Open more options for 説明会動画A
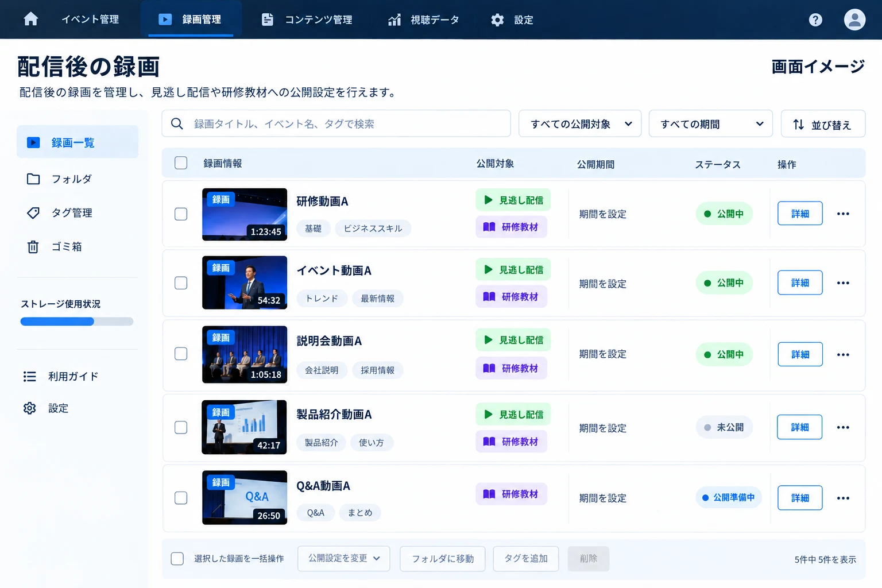Screen dimensions: 882x588 843,355
